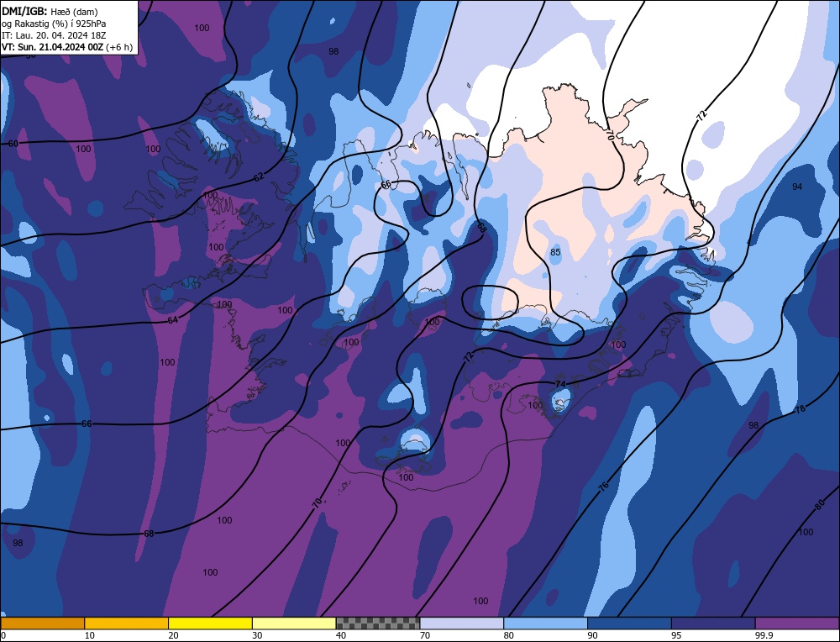Click the gray checkered 40–70 legend swatch
Viewport: 840px width, 642px height.
click(378, 623)
